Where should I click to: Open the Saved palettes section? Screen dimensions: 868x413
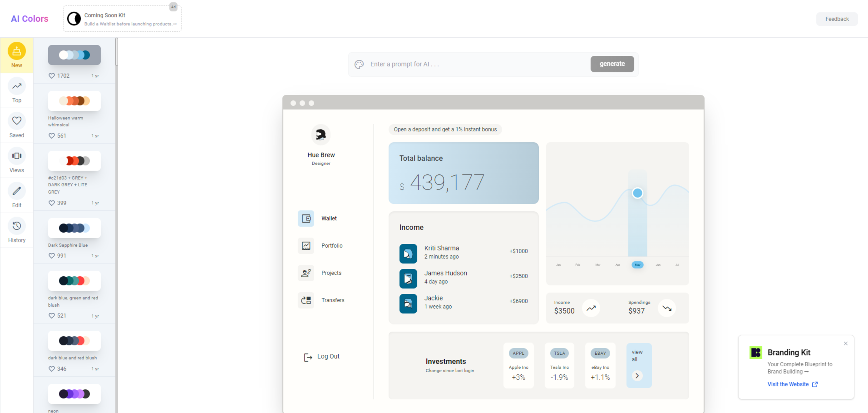(17, 126)
